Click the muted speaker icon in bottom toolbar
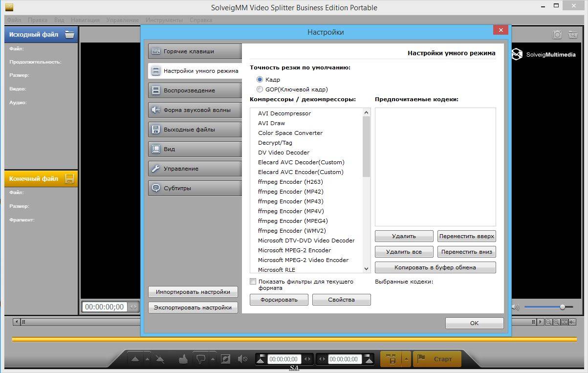Screen dimensions: 588x373 [x=242, y=359]
